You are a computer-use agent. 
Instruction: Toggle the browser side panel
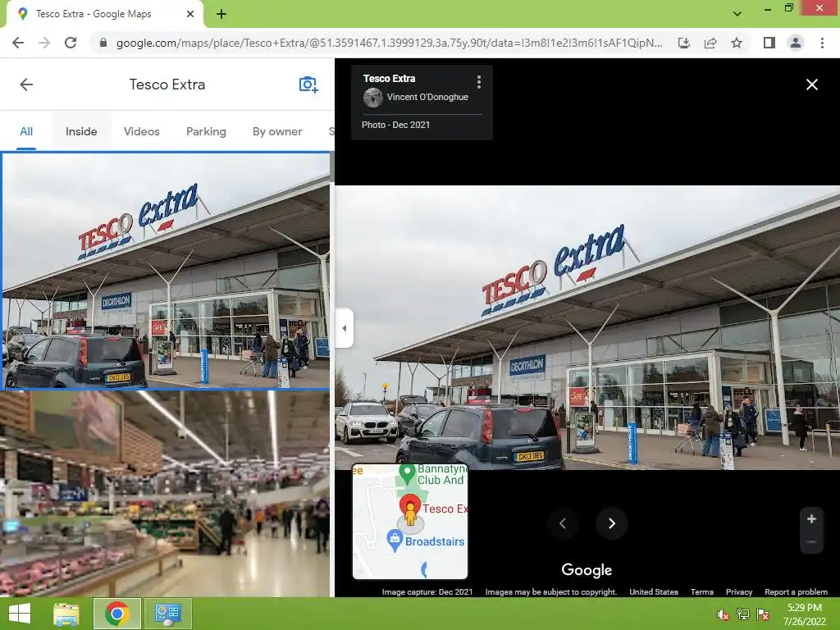[x=769, y=43]
